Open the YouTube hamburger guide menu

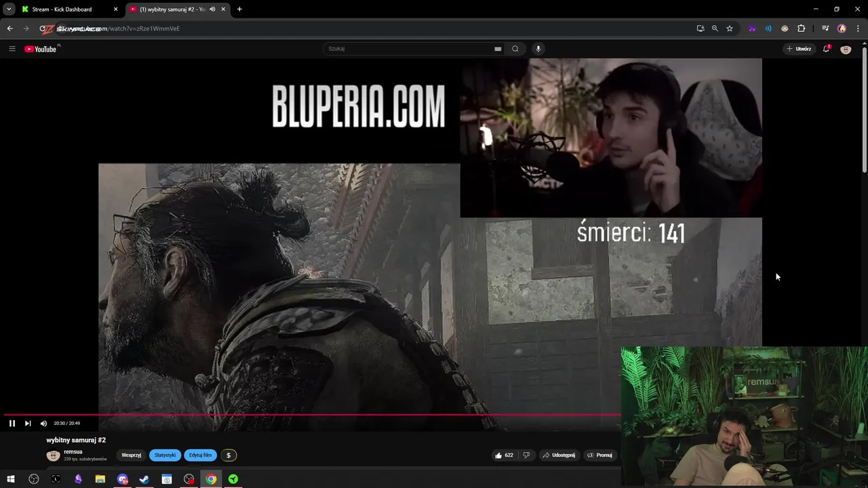(x=12, y=49)
